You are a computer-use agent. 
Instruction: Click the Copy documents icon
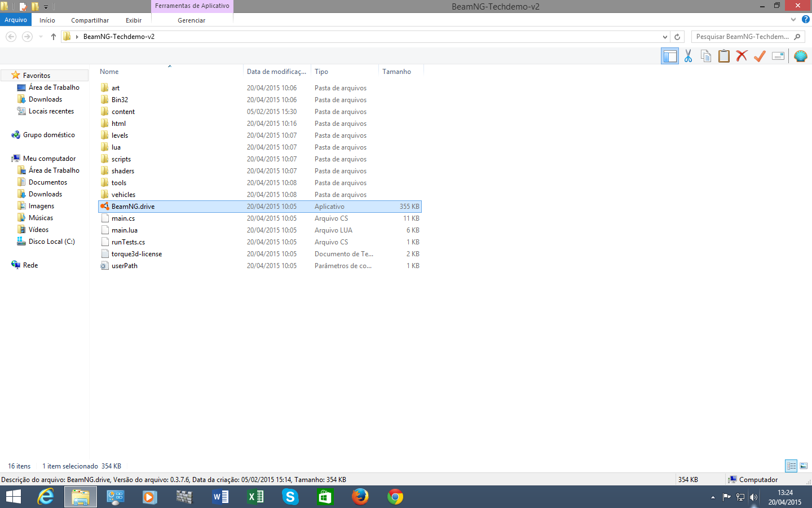click(x=706, y=56)
